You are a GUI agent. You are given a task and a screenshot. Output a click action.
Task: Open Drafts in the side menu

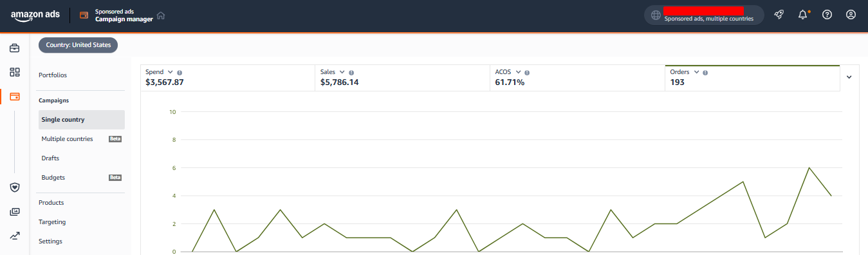(x=50, y=158)
